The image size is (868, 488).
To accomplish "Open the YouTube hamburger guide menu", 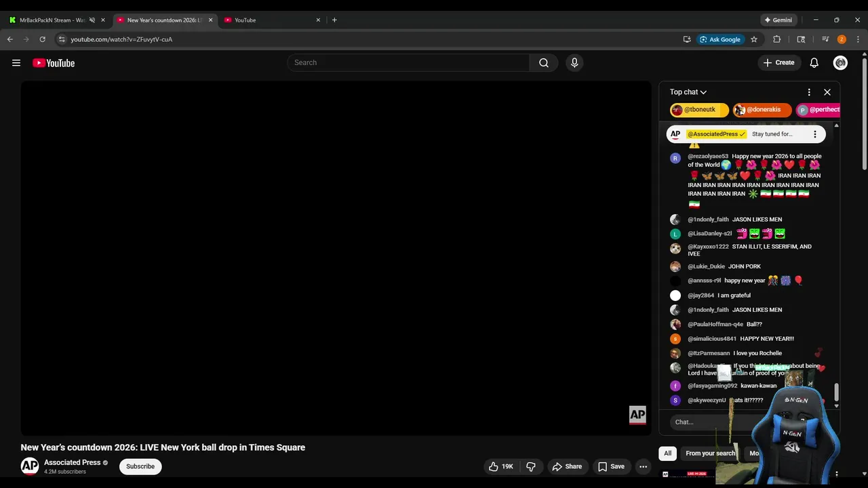I will pyautogui.click(x=16, y=63).
